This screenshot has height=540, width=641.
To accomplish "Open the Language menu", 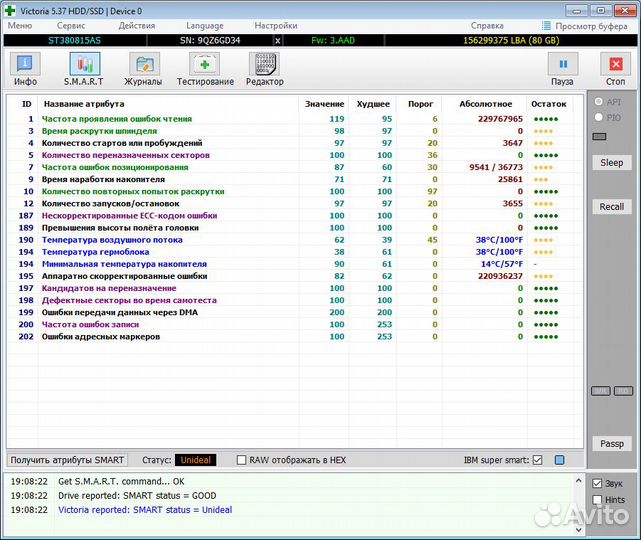I will (205, 26).
